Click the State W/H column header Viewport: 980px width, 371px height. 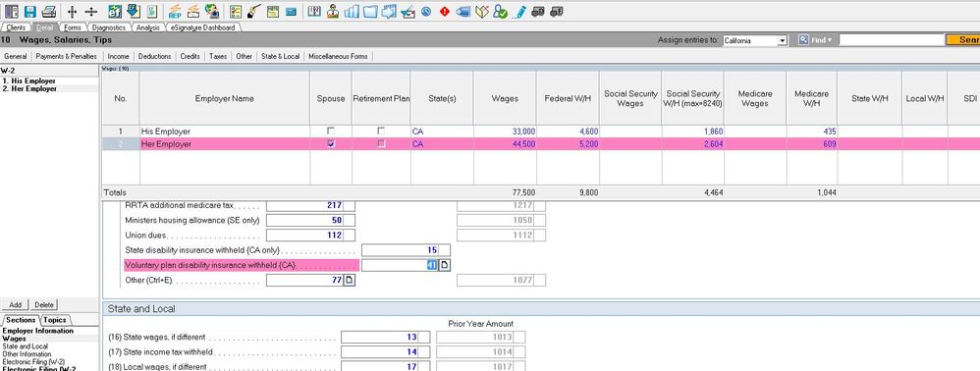click(869, 98)
